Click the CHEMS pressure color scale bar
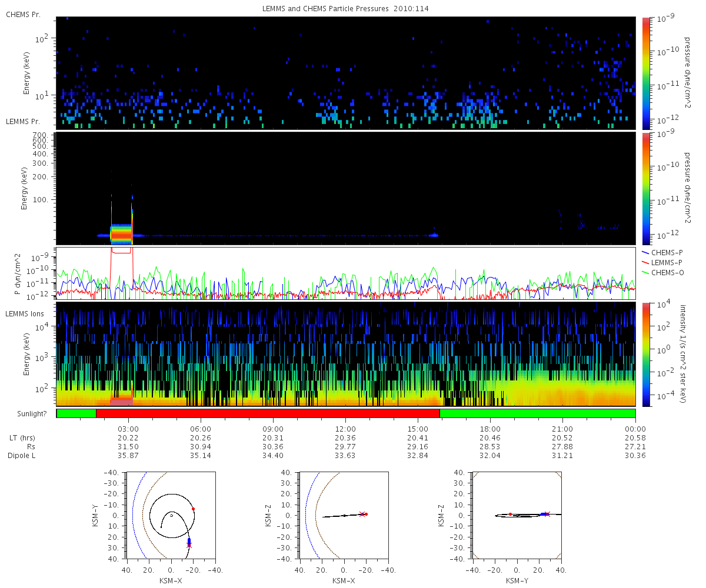This screenshot has width=706, height=588. pos(646,73)
